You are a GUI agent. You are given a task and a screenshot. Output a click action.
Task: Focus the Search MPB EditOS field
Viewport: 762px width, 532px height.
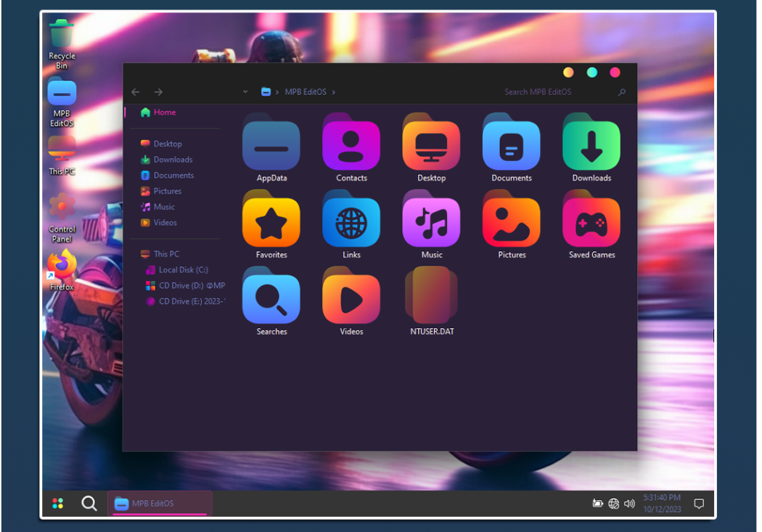click(x=538, y=92)
